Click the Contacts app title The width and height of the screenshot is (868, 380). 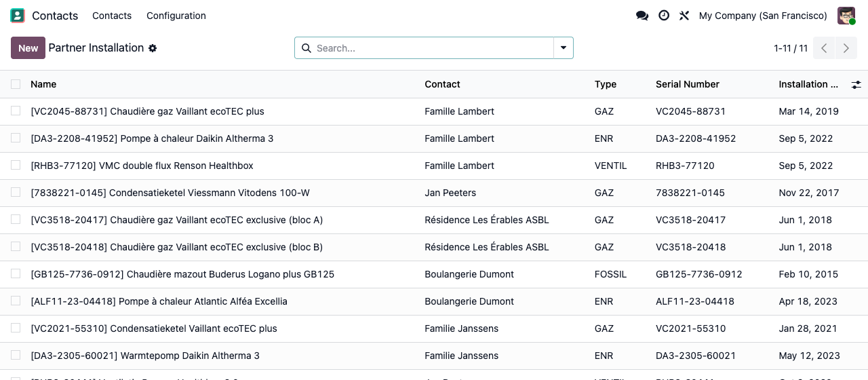point(55,16)
